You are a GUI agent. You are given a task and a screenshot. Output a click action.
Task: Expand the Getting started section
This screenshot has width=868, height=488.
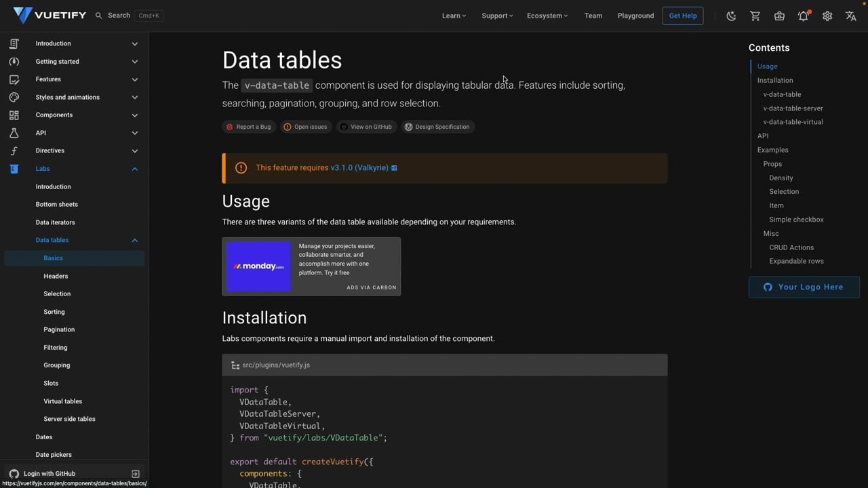click(x=134, y=62)
